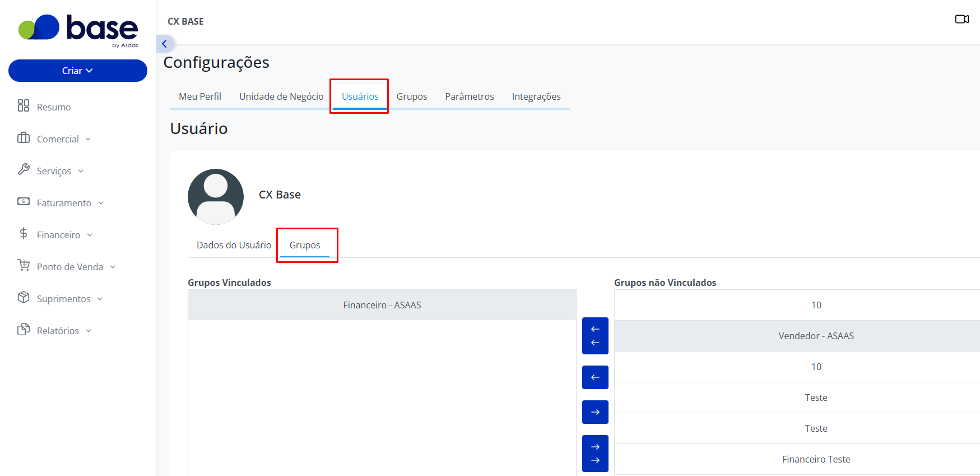Click the double left arrow button
This screenshot has height=476, width=980.
(x=595, y=336)
